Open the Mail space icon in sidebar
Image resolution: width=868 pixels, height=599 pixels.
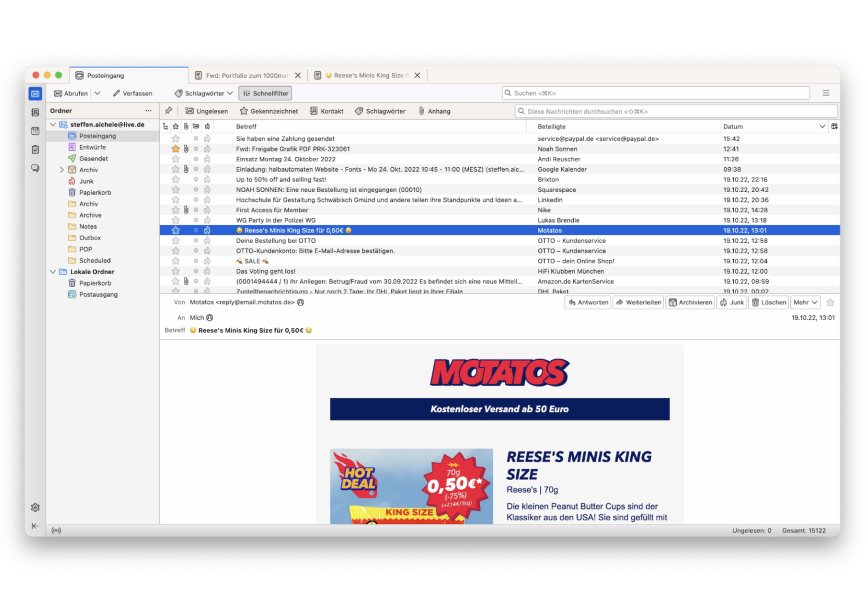(35, 94)
